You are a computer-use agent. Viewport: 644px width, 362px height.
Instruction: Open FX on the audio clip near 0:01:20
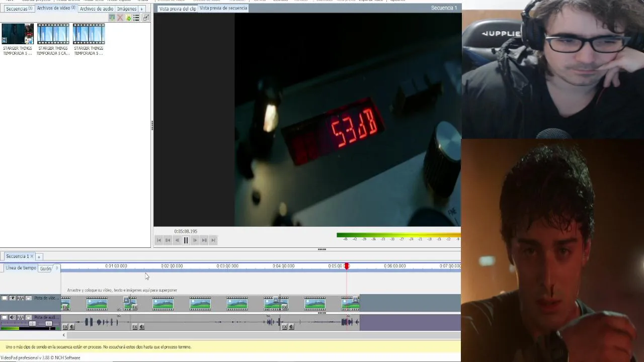click(135, 327)
